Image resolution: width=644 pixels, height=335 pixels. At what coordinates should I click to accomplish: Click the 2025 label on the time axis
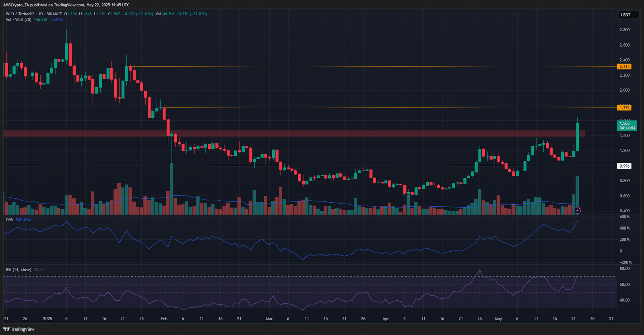click(x=47, y=319)
